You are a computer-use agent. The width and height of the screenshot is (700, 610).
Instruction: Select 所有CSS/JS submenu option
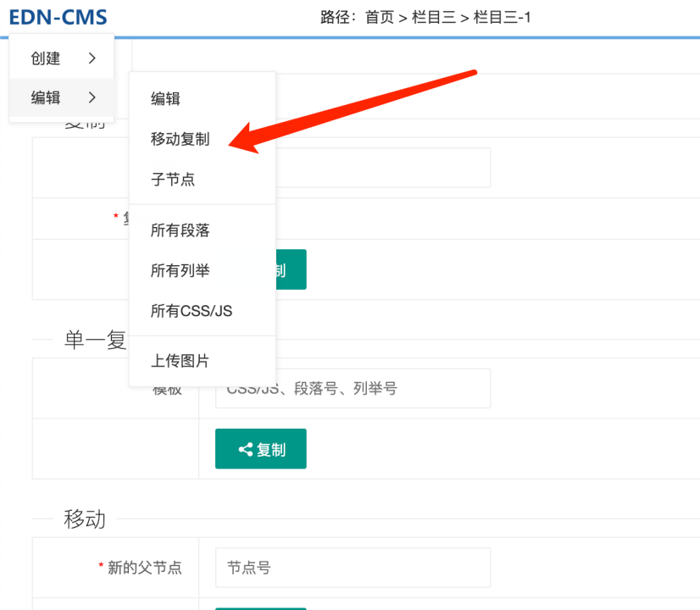(x=192, y=312)
